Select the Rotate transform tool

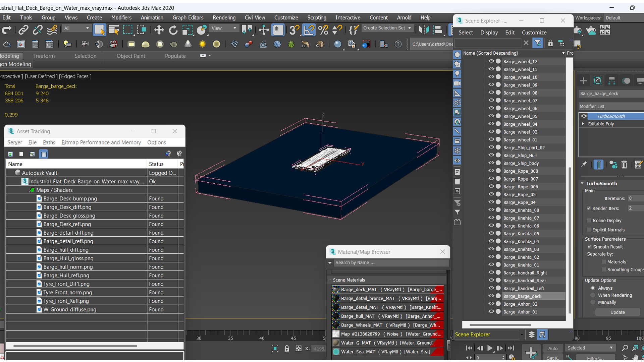pos(173,30)
